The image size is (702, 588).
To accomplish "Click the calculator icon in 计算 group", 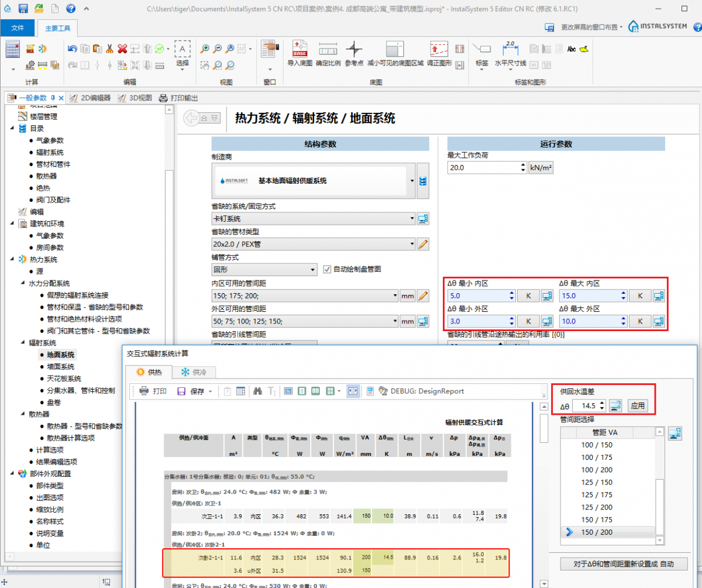I will pyautogui.click(x=13, y=49).
